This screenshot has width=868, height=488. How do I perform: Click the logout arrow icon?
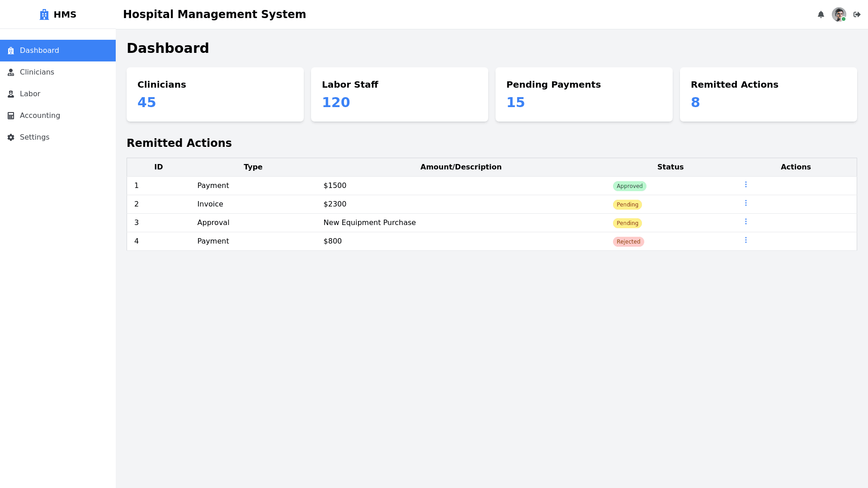click(857, 14)
